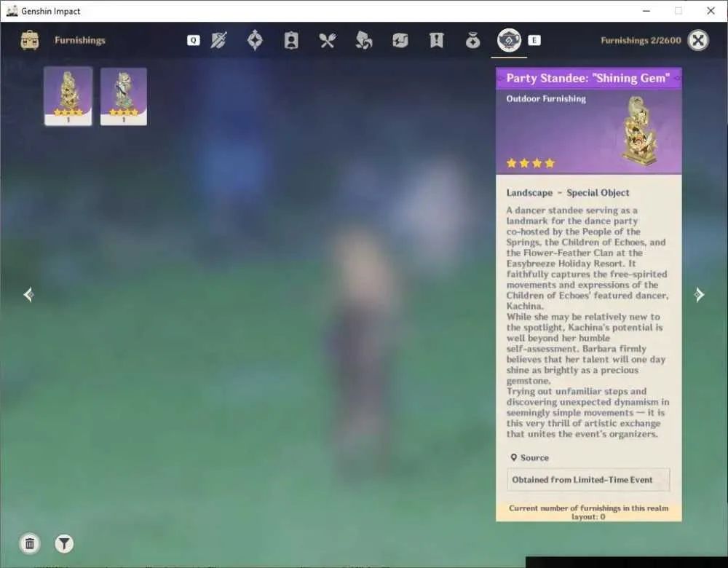This screenshot has width=728, height=568.
Task: Open Character Development Items tab
Action: (x=291, y=40)
